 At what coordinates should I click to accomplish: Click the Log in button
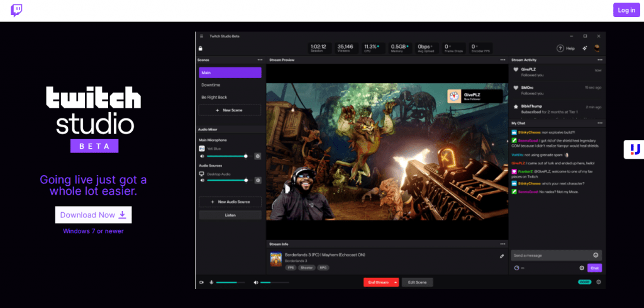pyautogui.click(x=626, y=10)
